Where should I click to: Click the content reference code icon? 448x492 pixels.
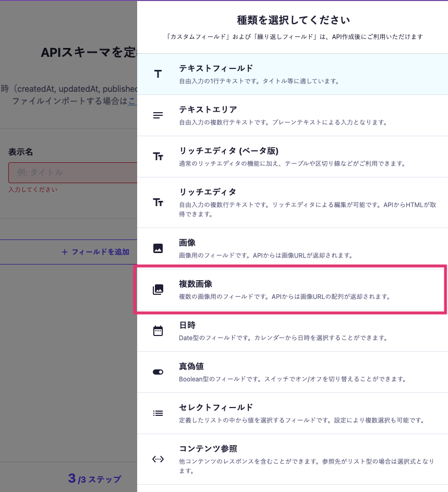pos(158,459)
